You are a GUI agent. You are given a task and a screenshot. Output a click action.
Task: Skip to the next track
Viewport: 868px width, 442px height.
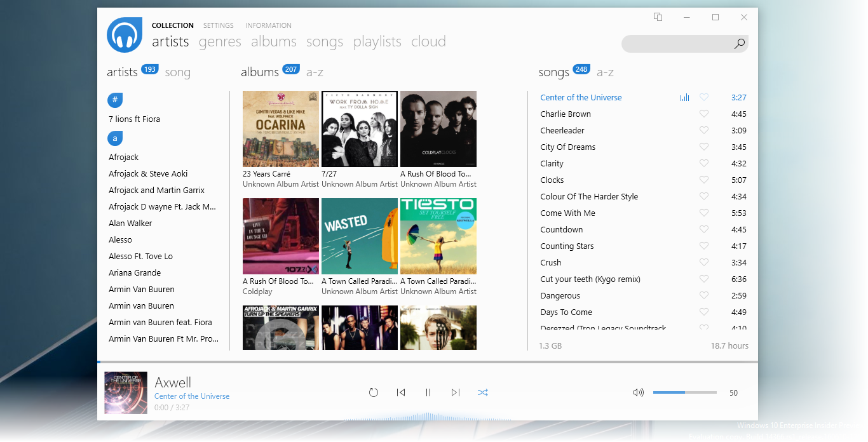pos(456,392)
